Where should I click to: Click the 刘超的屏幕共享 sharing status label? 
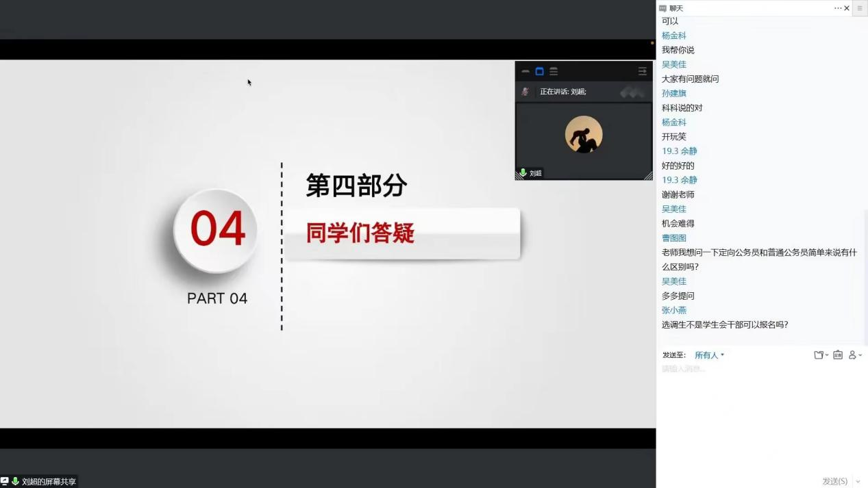click(48, 482)
